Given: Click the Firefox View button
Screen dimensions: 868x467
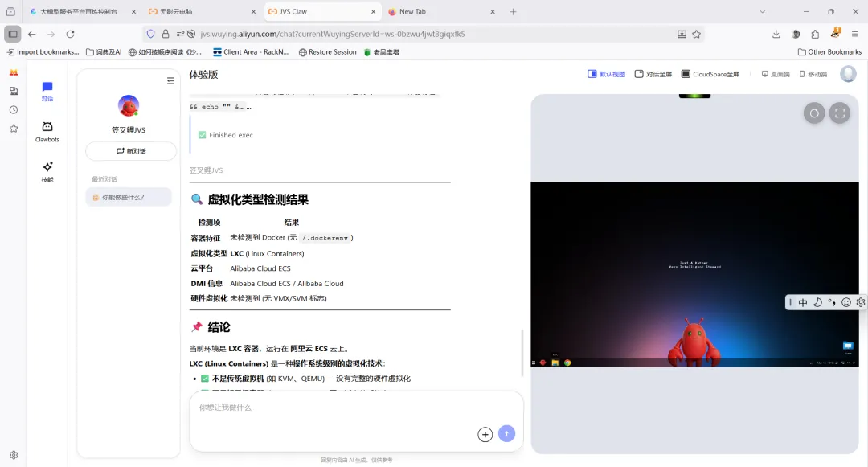Looking at the screenshot, I should coord(10,11).
